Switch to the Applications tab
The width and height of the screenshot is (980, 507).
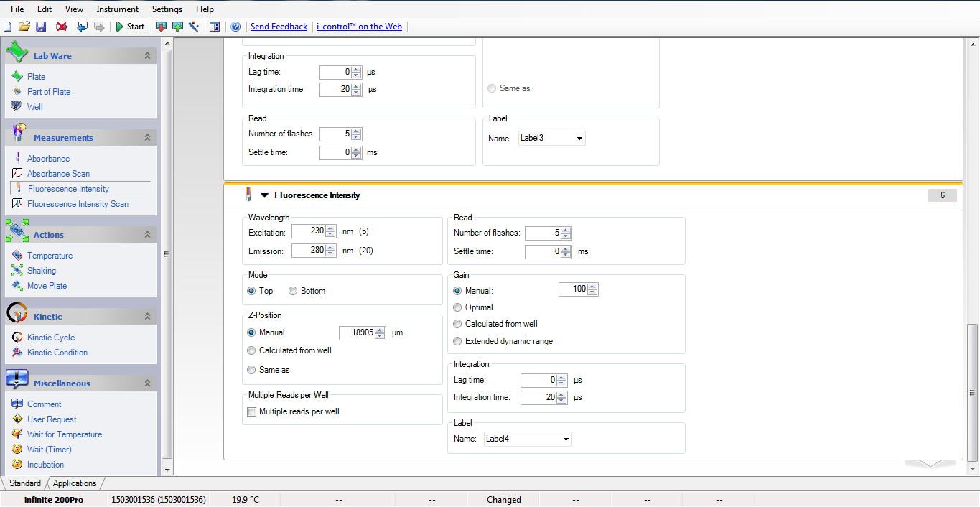[x=74, y=483]
